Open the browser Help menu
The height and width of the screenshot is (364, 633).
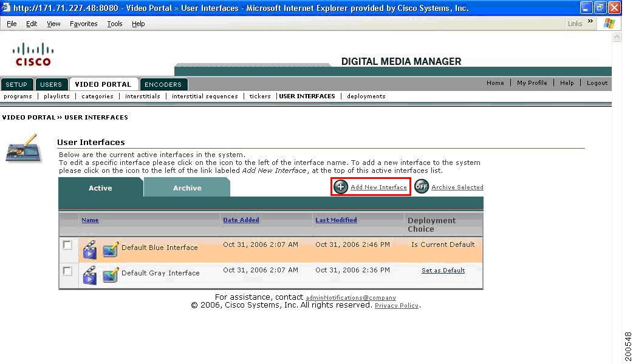(138, 24)
